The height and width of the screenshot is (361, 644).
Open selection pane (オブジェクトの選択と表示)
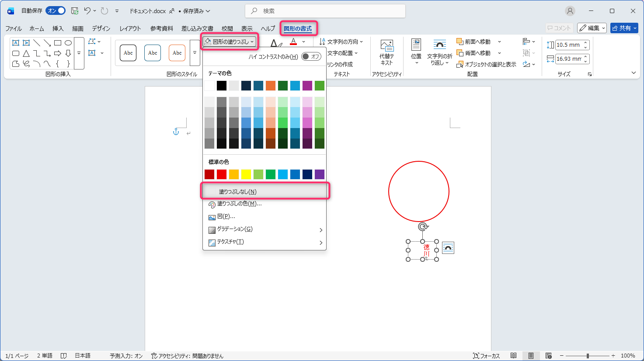click(x=486, y=64)
